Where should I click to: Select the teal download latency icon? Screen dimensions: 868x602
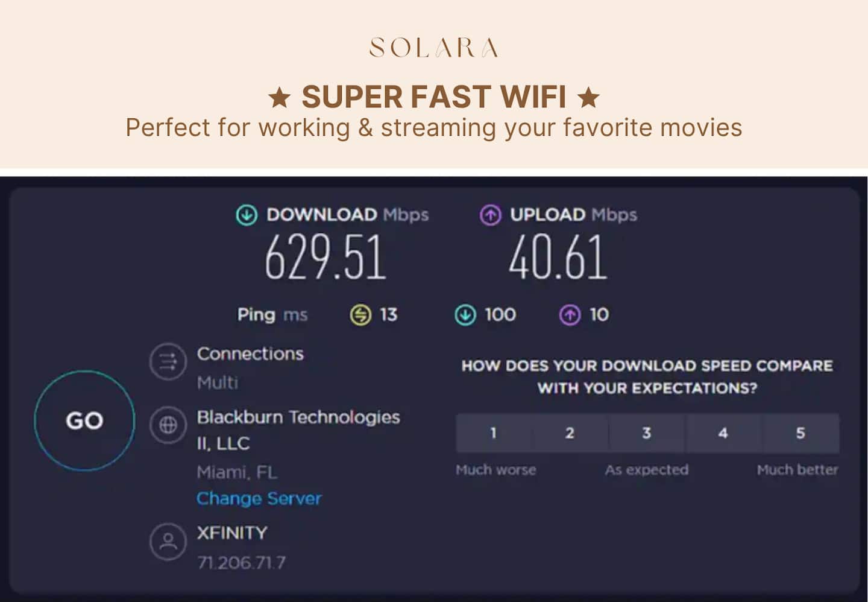tap(465, 315)
